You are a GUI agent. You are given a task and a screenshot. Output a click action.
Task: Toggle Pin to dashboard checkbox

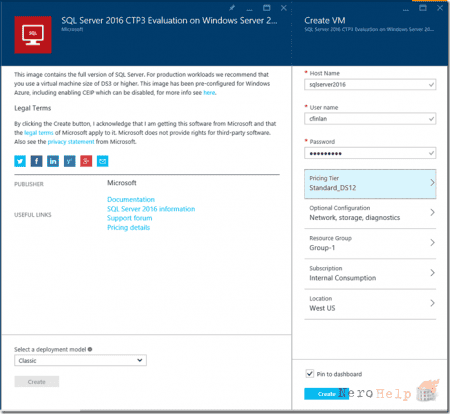tap(310, 373)
